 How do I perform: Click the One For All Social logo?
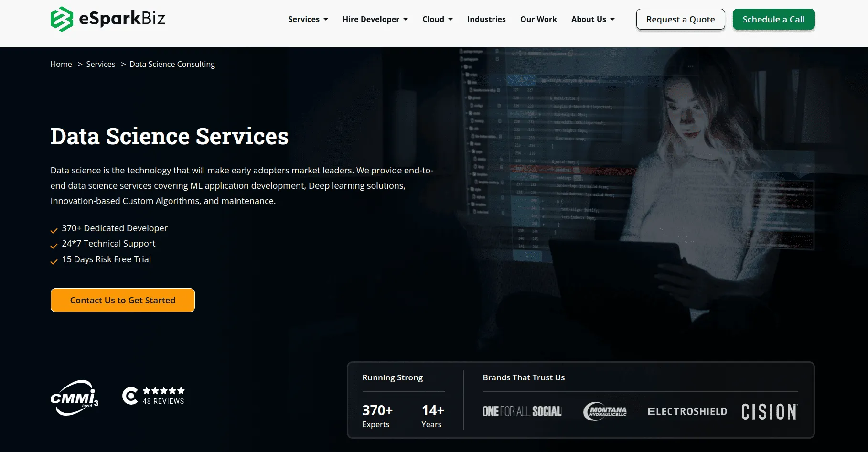tap(522, 411)
